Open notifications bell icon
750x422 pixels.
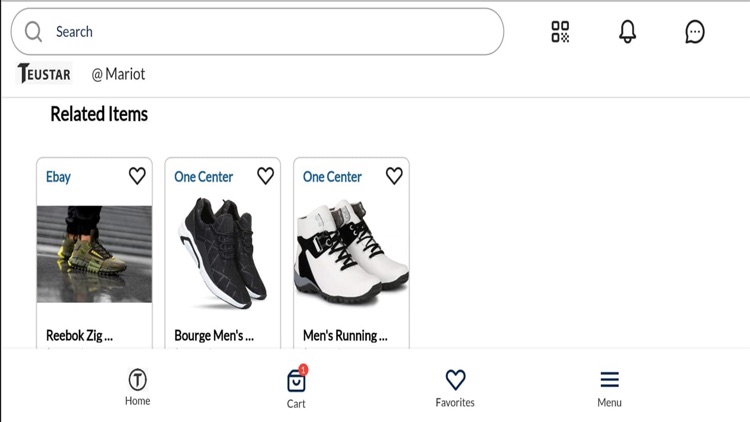(x=628, y=32)
